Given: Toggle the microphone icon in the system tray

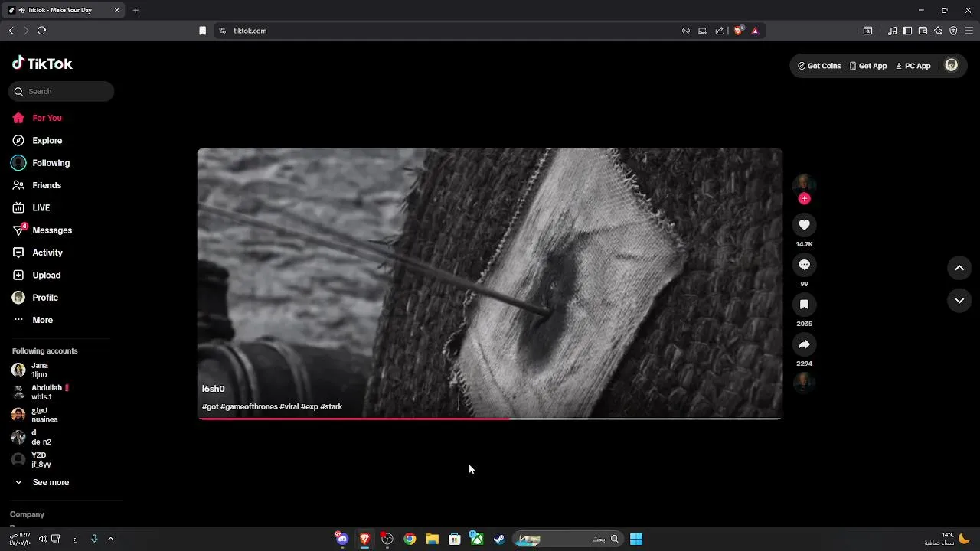Looking at the screenshot, I should pyautogui.click(x=94, y=539).
